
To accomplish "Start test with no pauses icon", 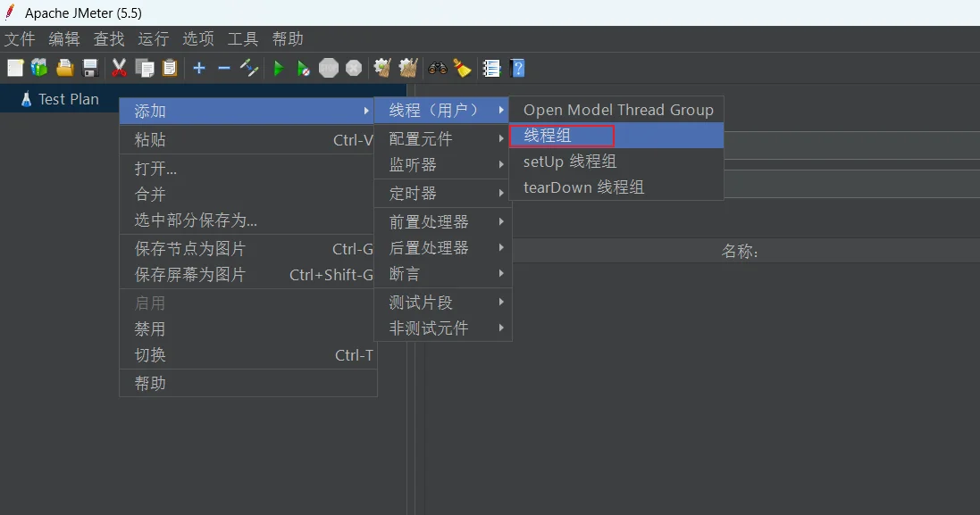I will click(x=303, y=68).
